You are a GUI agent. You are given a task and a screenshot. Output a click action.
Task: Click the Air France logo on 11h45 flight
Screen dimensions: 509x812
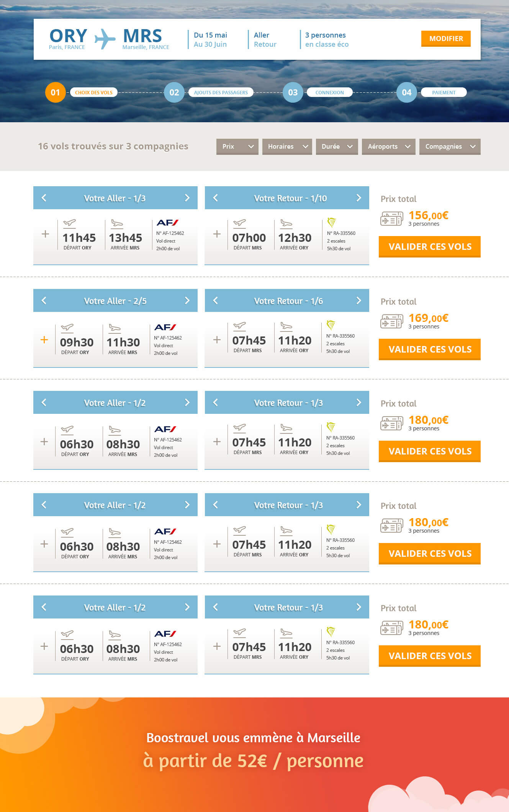tap(167, 223)
